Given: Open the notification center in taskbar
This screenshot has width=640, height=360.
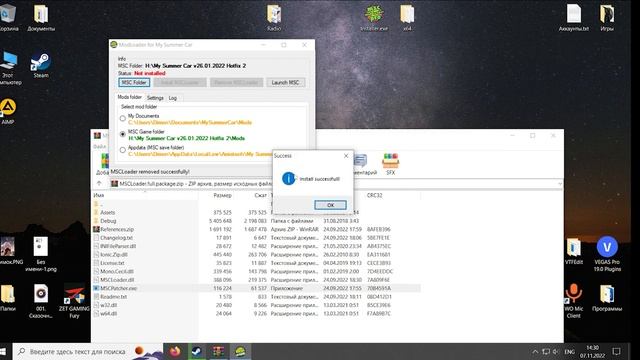Looking at the screenshot, I should [x=616, y=351].
